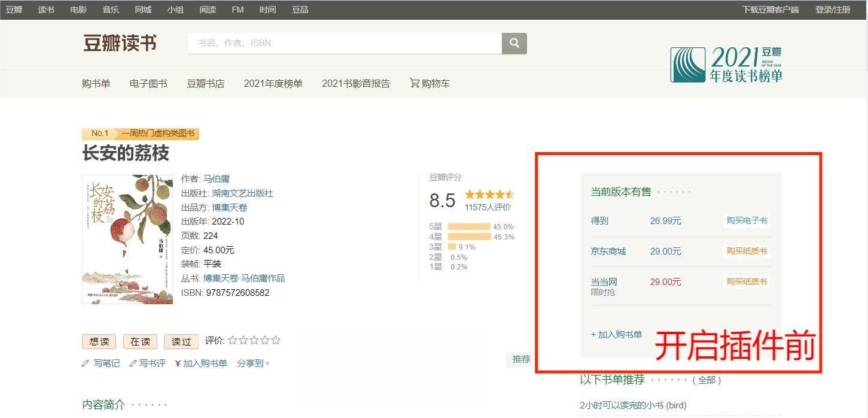Open 豆瓣 in top navigation
Screen dimensions: 868x418
click(14, 10)
